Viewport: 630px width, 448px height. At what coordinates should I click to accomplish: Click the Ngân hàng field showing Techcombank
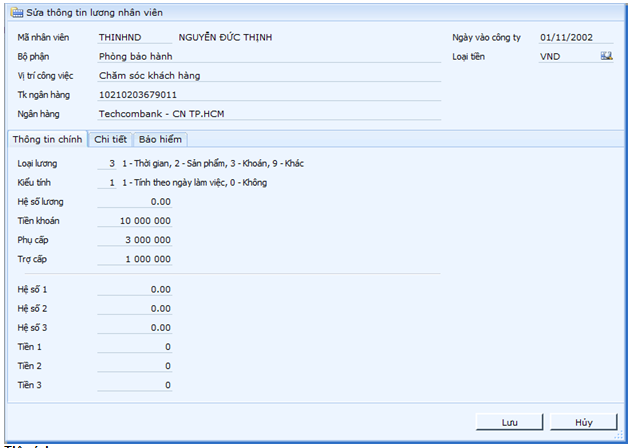[268, 113]
